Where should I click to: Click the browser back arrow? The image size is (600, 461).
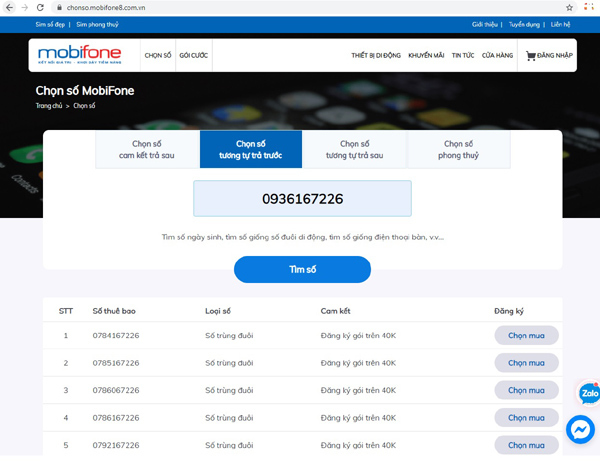click(x=9, y=7)
